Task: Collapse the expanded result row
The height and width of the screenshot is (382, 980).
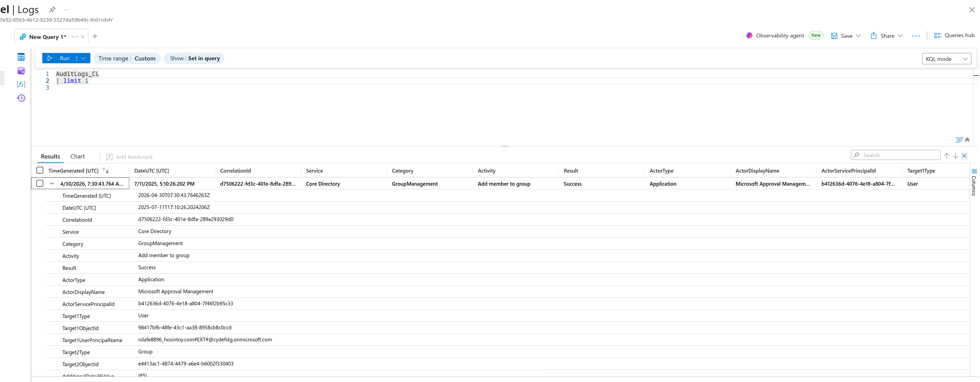Action: (x=52, y=183)
